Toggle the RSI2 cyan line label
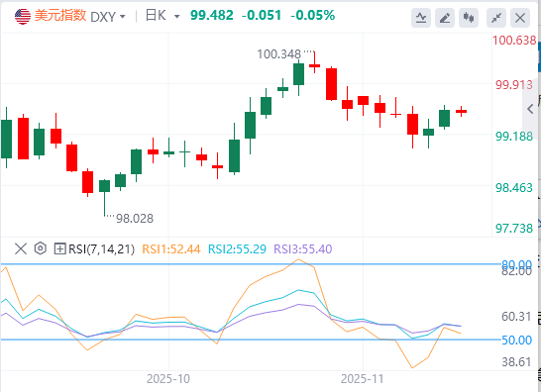Viewport: 541px width, 392px height. click(x=238, y=248)
